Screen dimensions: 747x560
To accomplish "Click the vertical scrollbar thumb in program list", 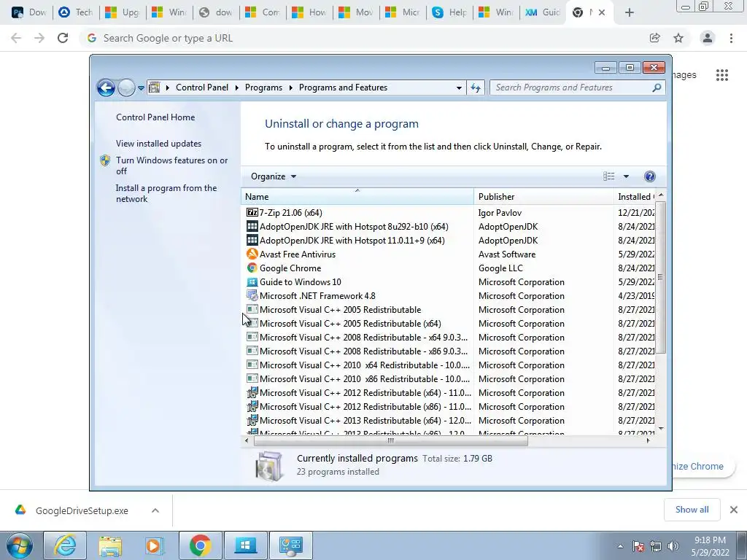I will click(660, 277).
